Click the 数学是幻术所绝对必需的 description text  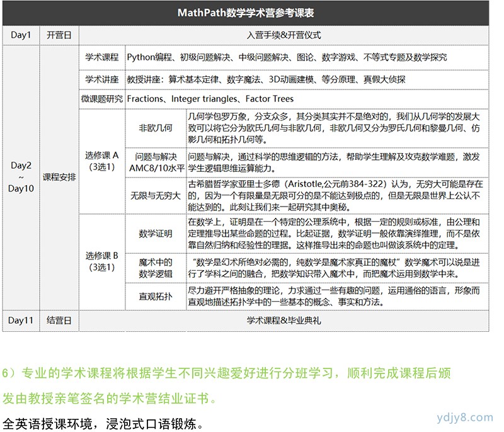coord(334,268)
